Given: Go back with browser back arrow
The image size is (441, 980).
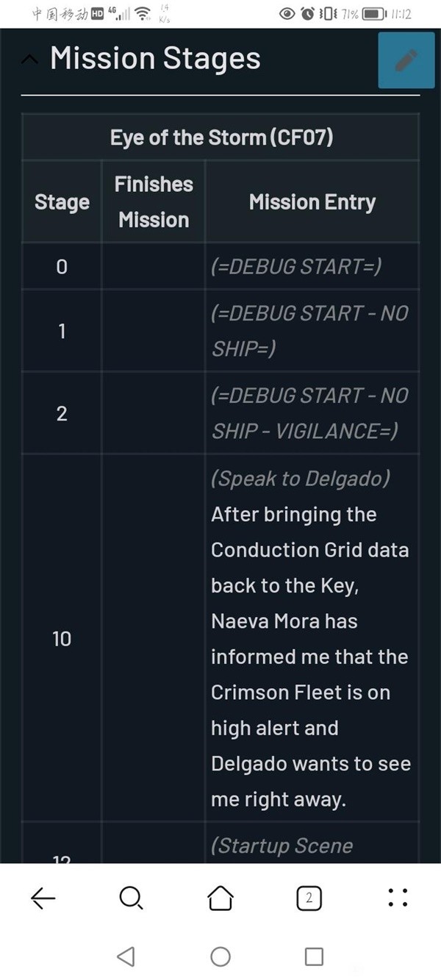Looking at the screenshot, I should click(43, 898).
